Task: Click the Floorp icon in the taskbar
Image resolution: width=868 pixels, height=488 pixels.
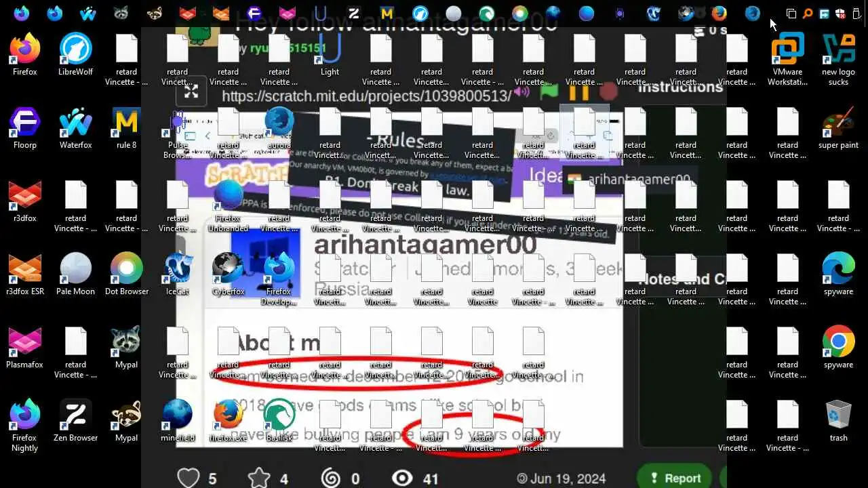Action: coord(254,13)
